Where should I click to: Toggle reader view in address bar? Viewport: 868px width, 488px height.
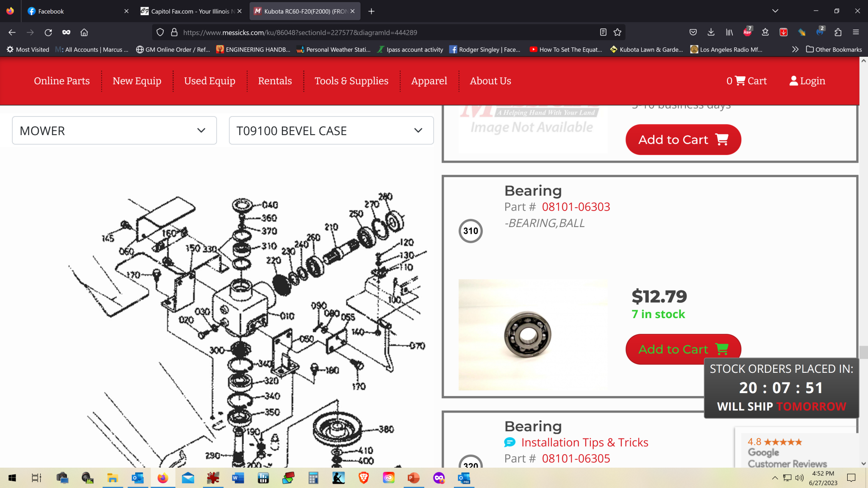603,32
